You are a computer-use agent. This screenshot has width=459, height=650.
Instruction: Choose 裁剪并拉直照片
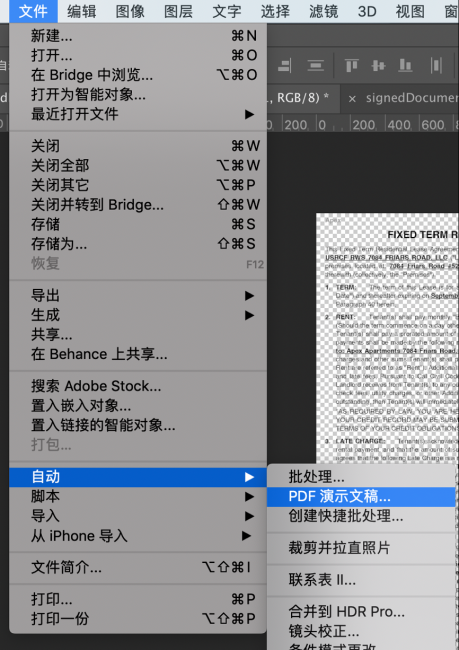[361, 548]
